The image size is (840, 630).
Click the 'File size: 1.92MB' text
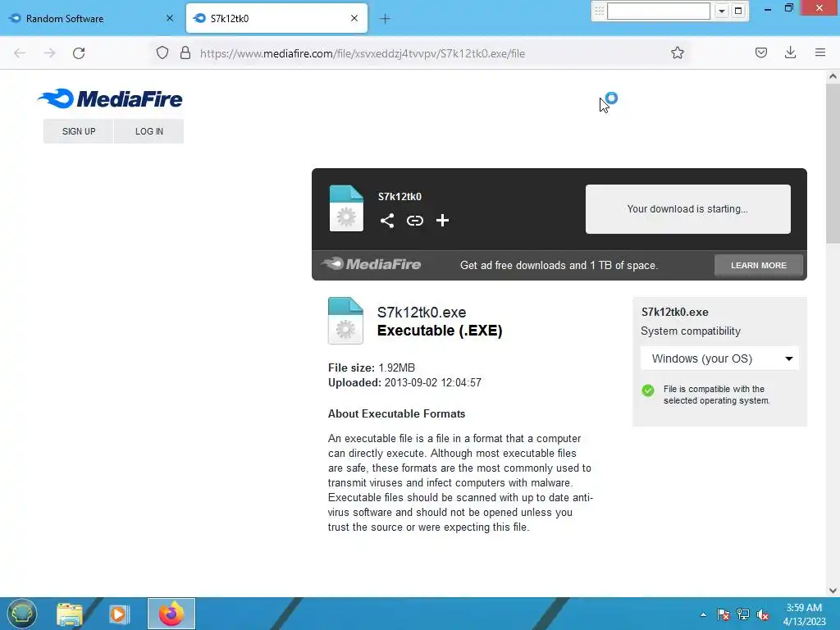[x=372, y=368]
